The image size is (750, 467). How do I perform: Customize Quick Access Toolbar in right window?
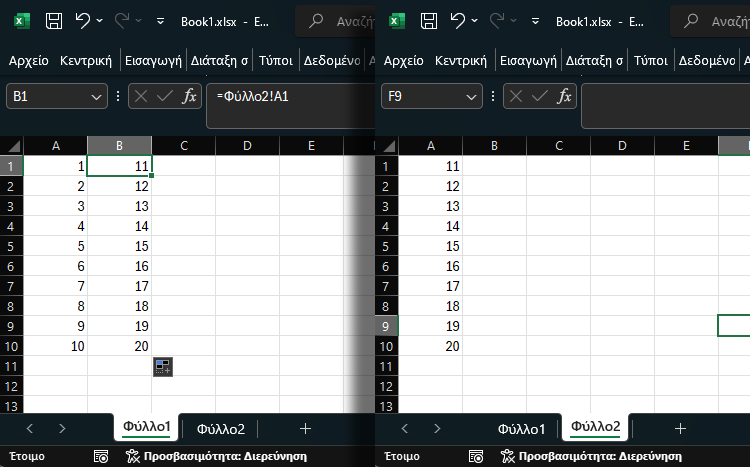[x=535, y=21]
